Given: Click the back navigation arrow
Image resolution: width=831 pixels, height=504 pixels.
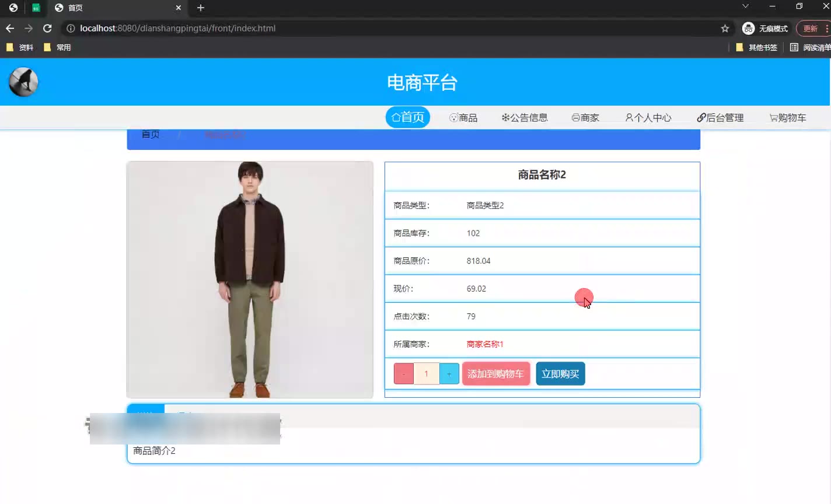Looking at the screenshot, I should click(x=10, y=28).
